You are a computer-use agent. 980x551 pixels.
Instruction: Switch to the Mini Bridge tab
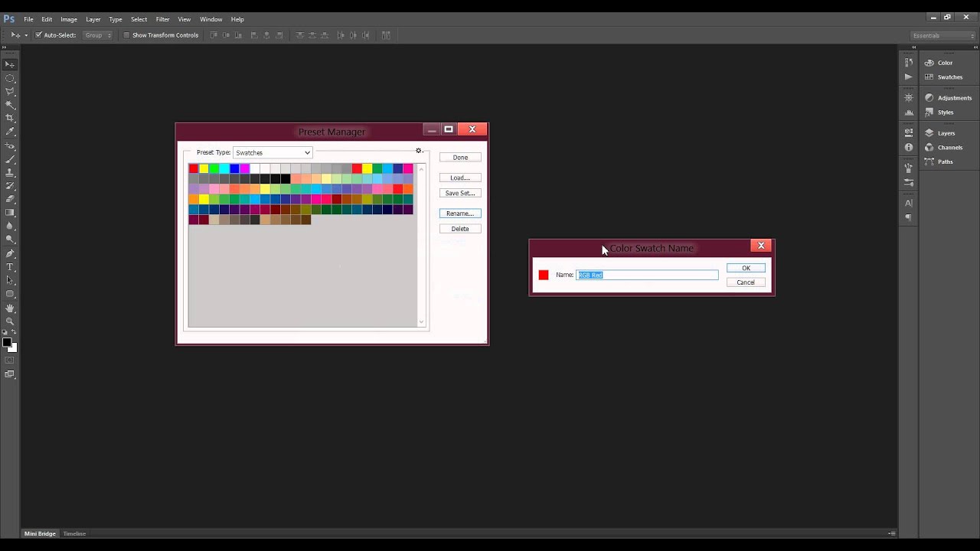point(40,533)
